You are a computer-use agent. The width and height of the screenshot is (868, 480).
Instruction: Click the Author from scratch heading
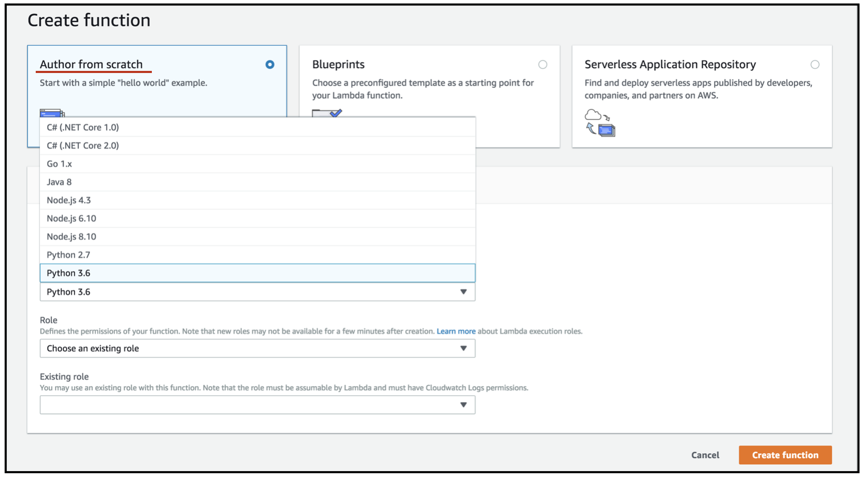click(91, 65)
